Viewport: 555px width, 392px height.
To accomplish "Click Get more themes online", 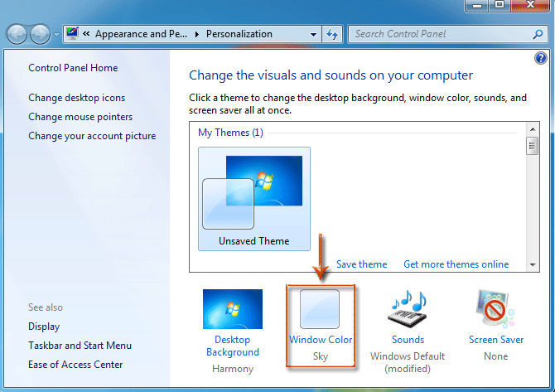I will click(456, 264).
